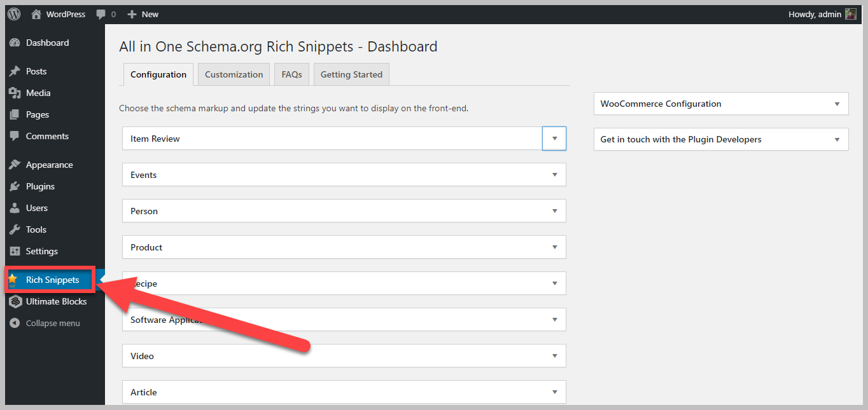Click the Media library icon
The image size is (868, 410).
pos(15,93)
